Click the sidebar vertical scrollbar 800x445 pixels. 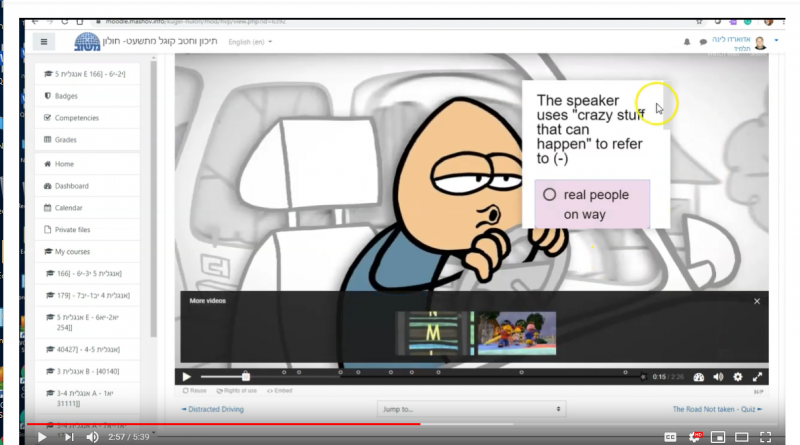(x=153, y=199)
